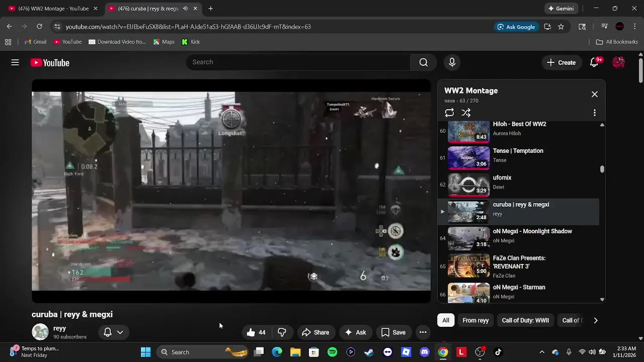This screenshot has width=644, height=362.
Task: Like the video (44 likes)
Action: (x=257, y=332)
